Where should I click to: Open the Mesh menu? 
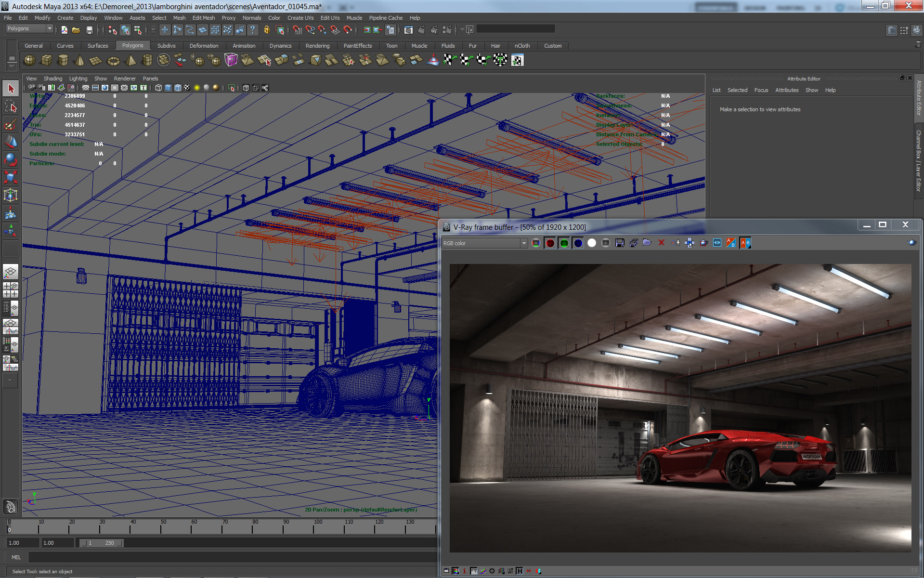[x=179, y=18]
